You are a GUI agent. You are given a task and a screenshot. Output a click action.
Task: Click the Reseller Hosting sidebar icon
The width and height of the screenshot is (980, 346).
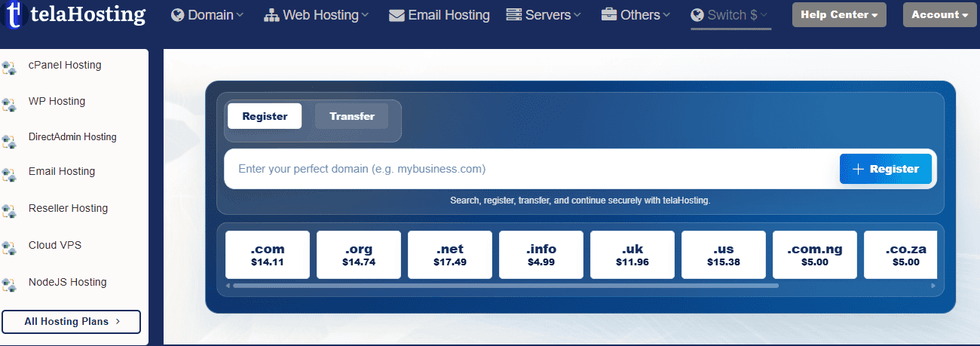pyautogui.click(x=9, y=211)
